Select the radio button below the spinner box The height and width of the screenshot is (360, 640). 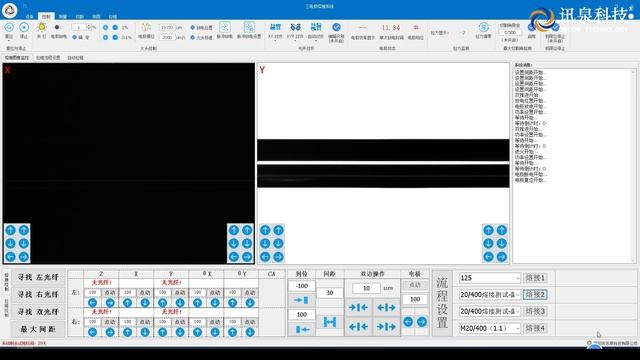pyautogui.click(x=74, y=37)
